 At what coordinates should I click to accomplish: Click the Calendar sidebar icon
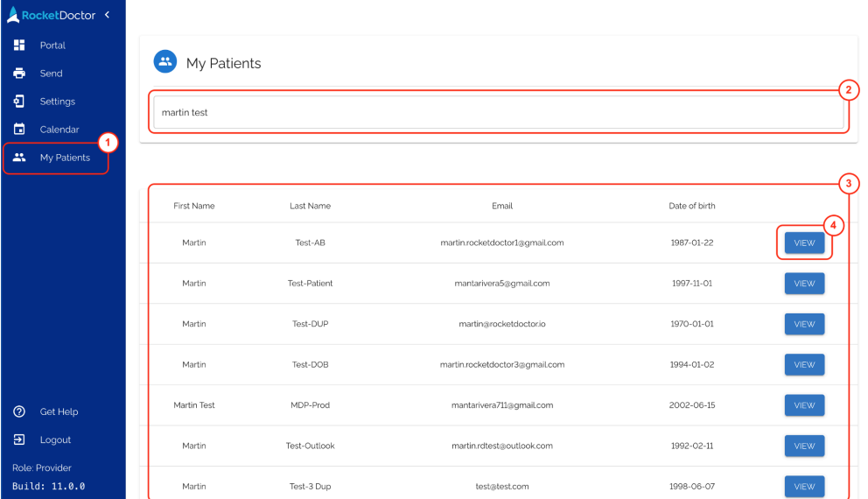coord(19,130)
